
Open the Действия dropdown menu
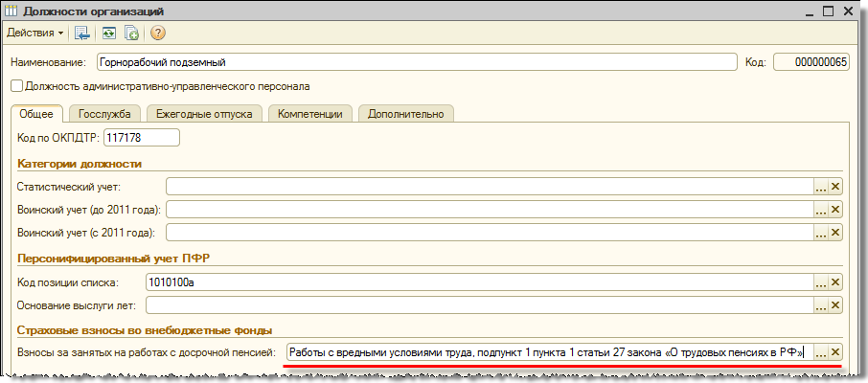(34, 33)
